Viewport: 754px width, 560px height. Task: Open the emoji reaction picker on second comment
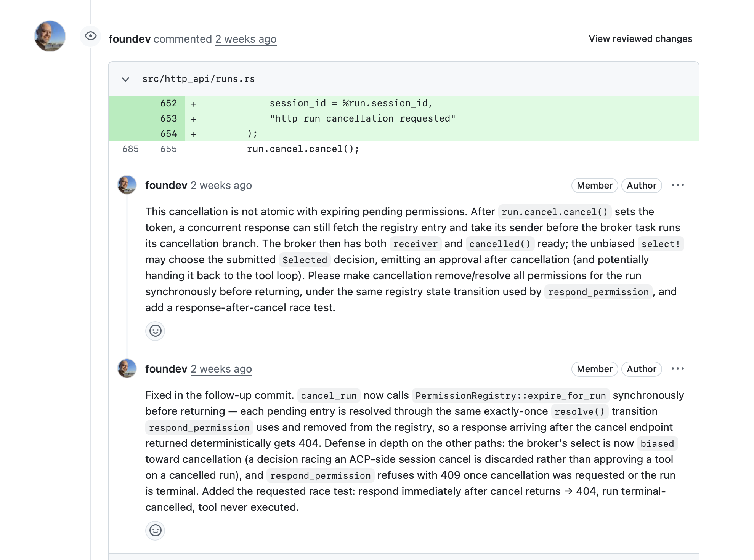(x=155, y=530)
